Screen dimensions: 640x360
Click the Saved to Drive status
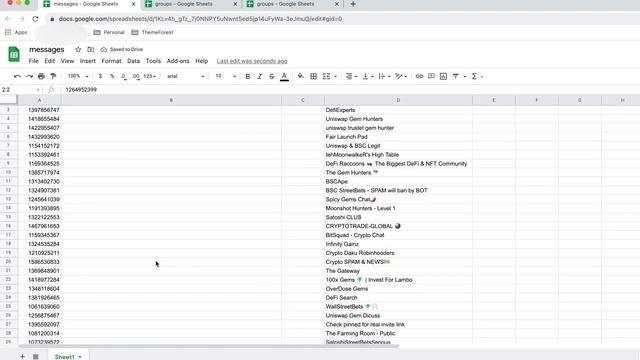(x=122, y=49)
